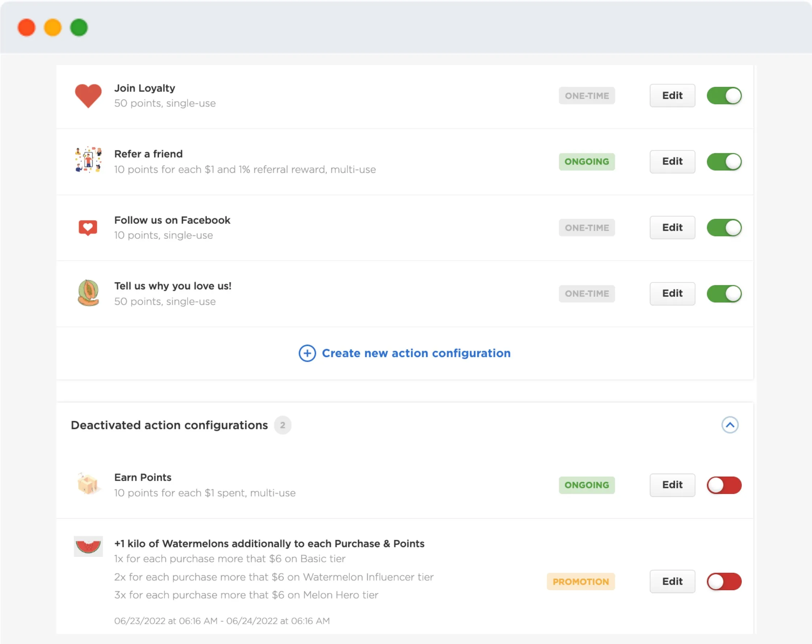Edit the Join Loyalty action
This screenshot has height=644, width=812.
pos(672,96)
